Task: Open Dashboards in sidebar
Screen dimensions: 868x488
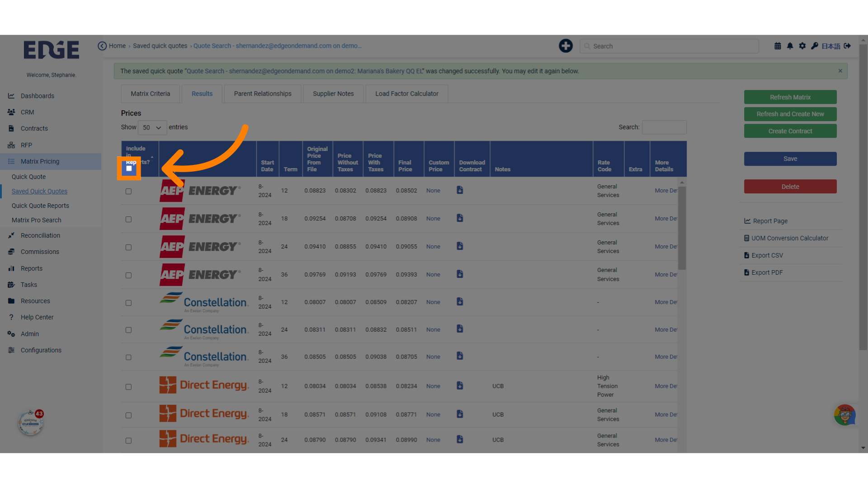Action: [x=51, y=96]
